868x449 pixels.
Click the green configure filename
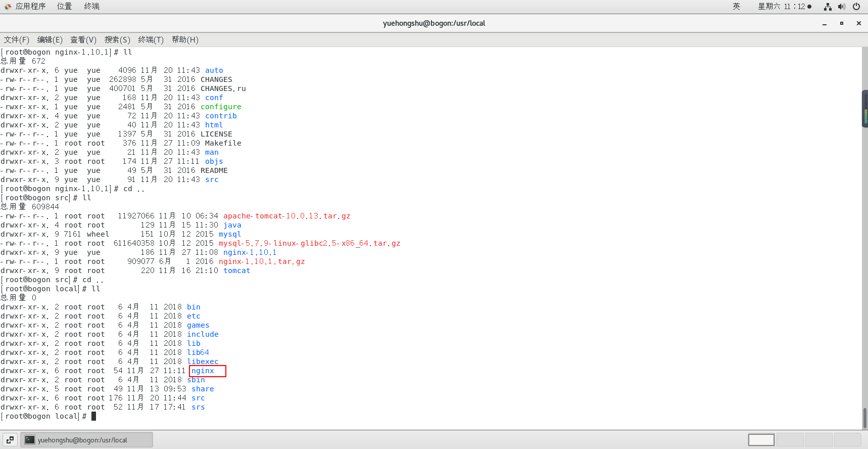click(x=221, y=107)
